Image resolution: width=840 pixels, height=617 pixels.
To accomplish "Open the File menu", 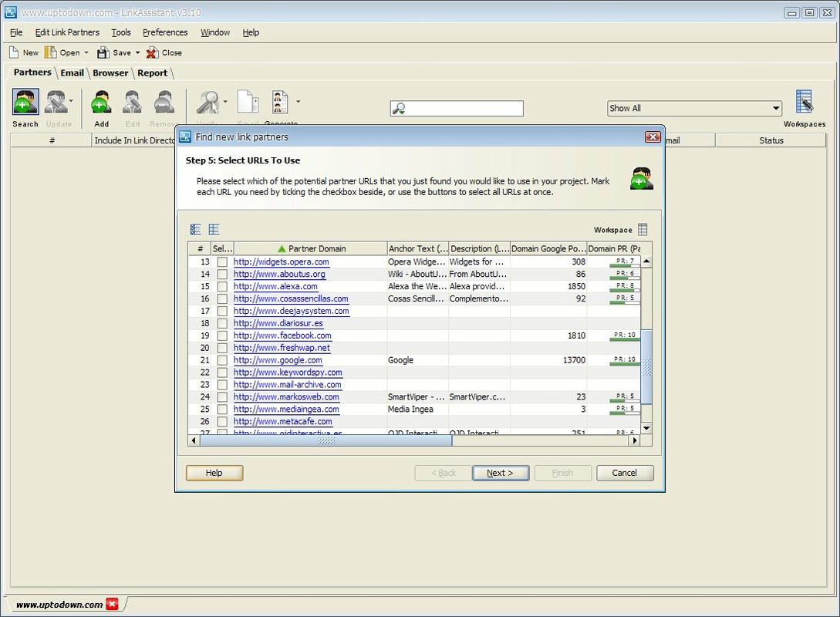I will (x=16, y=32).
